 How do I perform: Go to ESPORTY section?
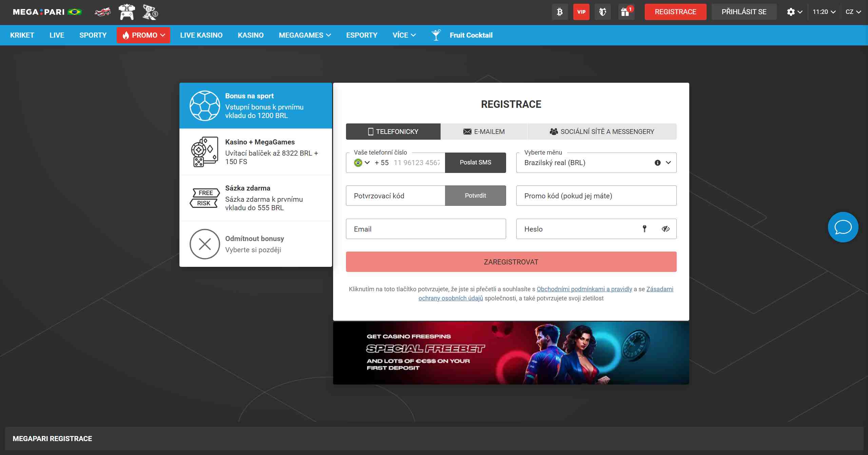(x=362, y=35)
